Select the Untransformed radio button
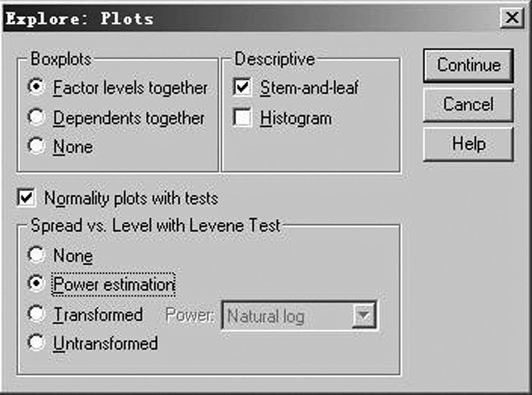Image resolution: width=532 pixels, height=395 pixels. point(36,342)
